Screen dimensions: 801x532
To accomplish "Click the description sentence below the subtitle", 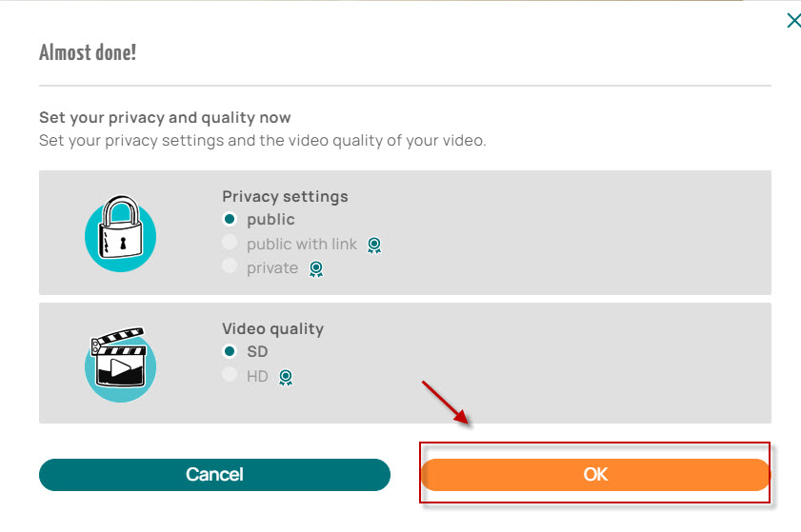I will 262,141.
